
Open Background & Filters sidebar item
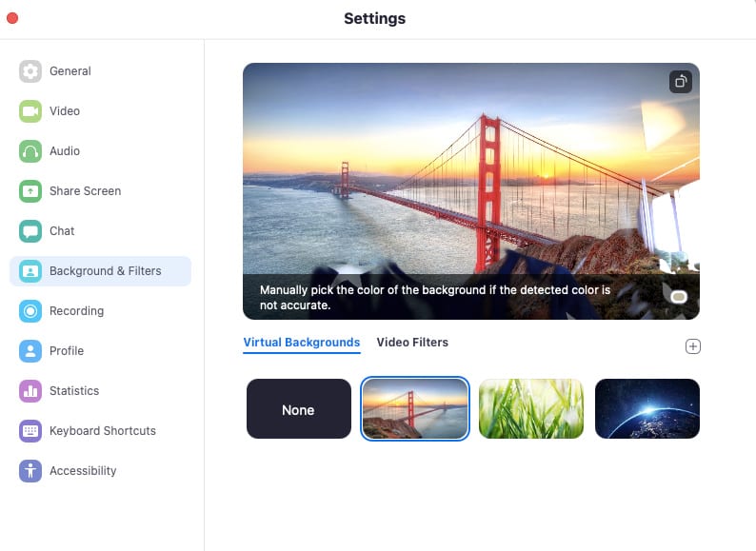[100, 271]
